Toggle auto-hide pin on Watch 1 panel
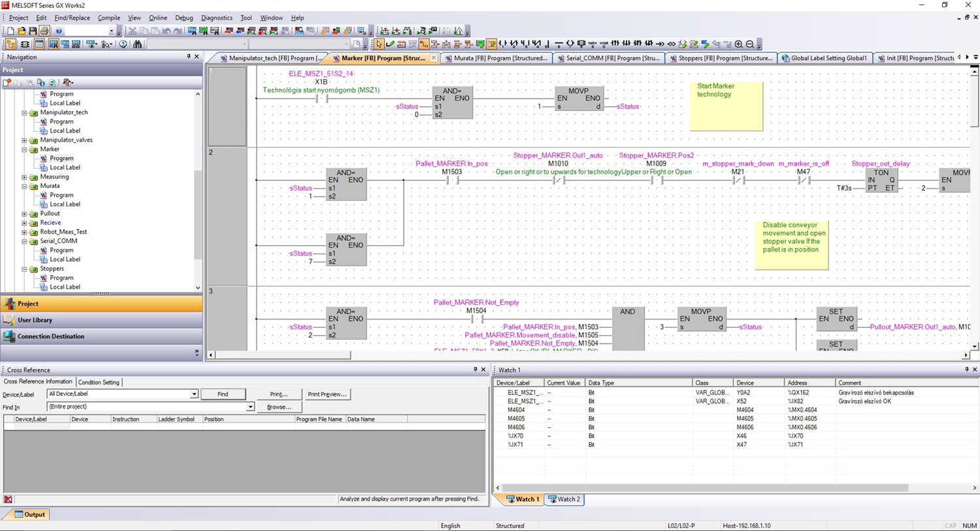The width and height of the screenshot is (980, 531). pos(966,370)
